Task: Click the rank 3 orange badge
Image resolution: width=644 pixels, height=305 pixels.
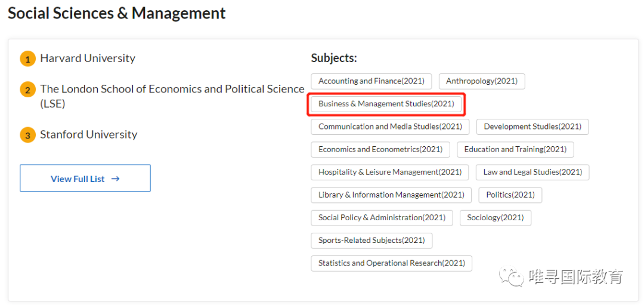Action: point(27,135)
